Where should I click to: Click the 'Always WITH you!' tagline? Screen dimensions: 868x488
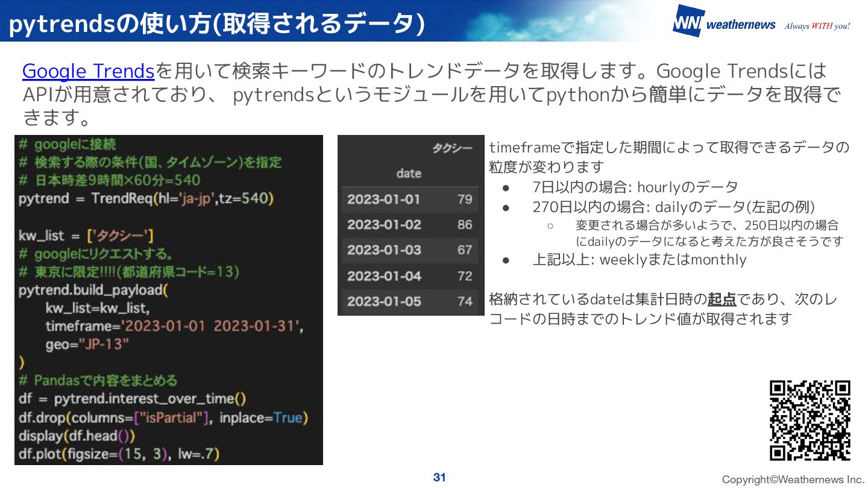point(817,26)
